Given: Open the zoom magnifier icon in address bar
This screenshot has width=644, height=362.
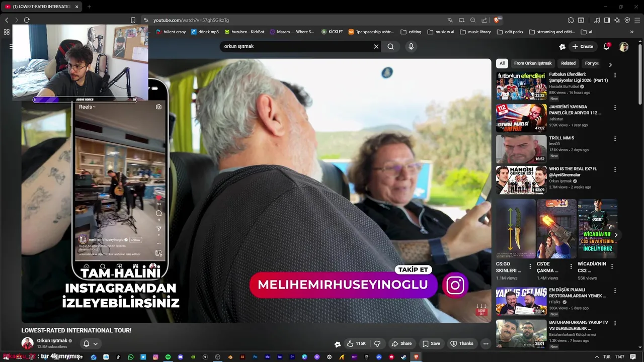Looking at the screenshot, I should pos(473,20).
